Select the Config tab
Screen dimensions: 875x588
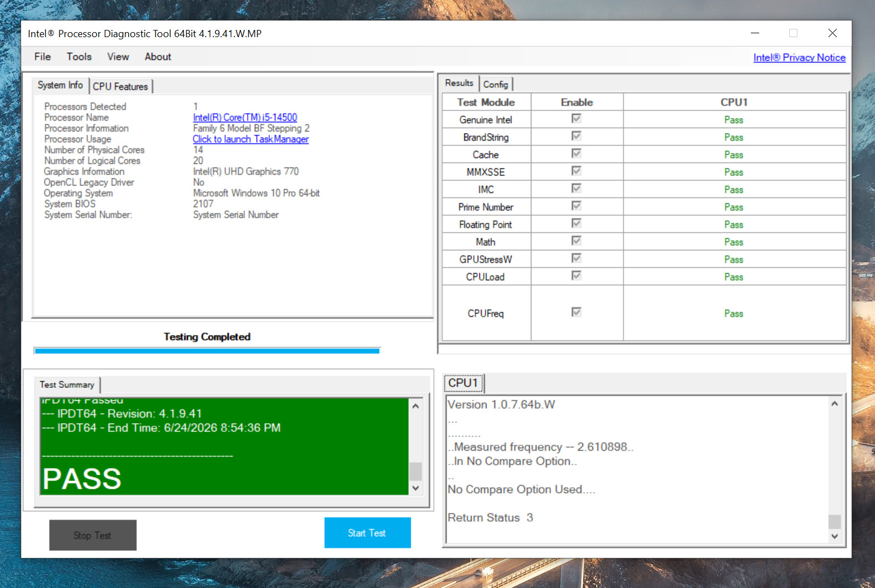tap(495, 84)
